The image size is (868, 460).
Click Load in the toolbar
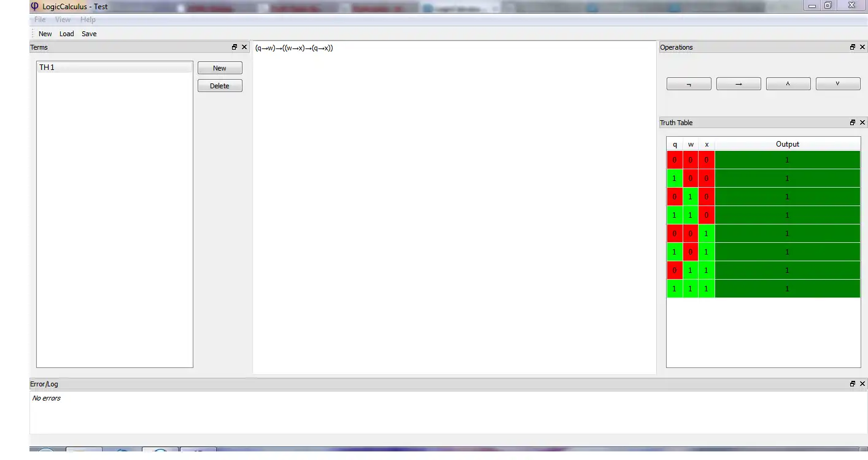66,34
